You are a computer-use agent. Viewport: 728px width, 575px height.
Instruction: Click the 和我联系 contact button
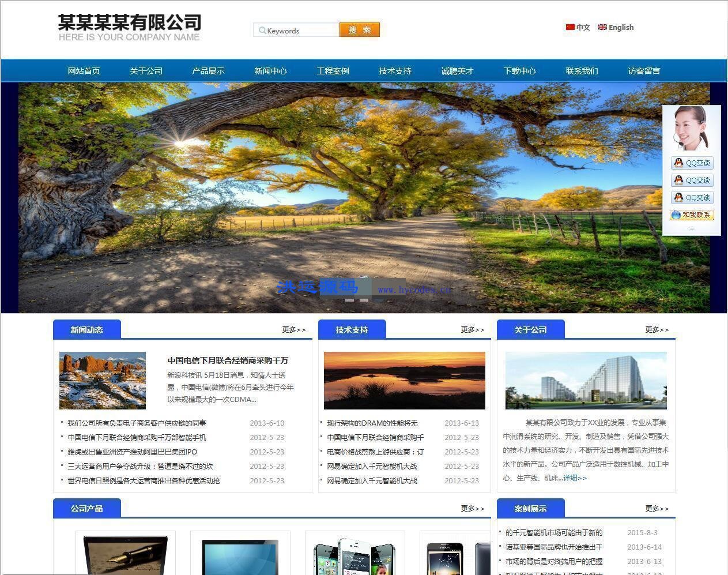click(x=692, y=215)
